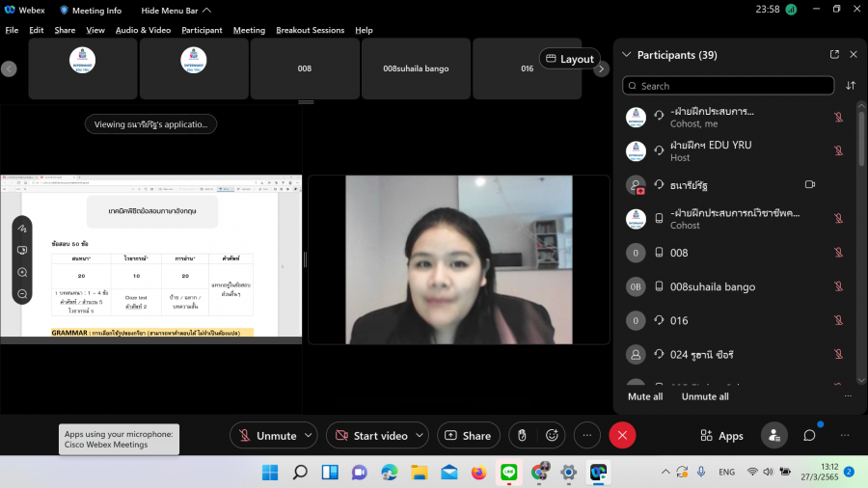Toggle mute for participant 008suhaila bango
Image resolution: width=868 pixels, height=488 pixels.
(x=838, y=286)
